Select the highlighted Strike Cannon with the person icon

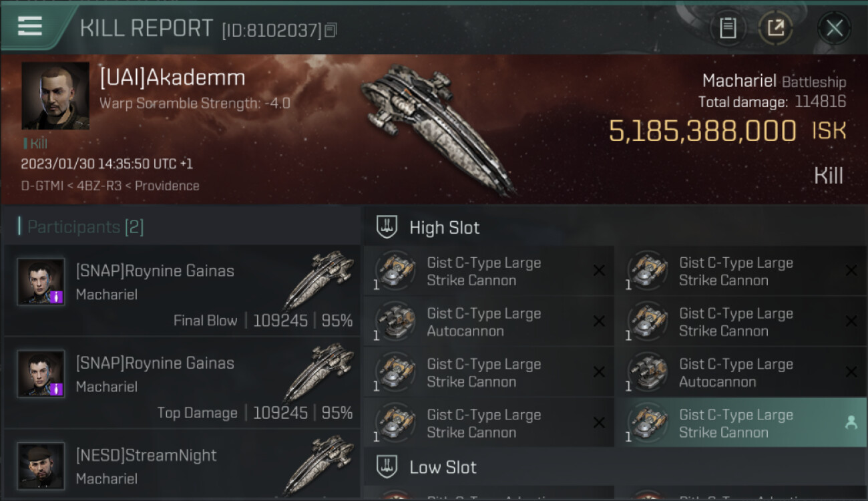pos(741,424)
